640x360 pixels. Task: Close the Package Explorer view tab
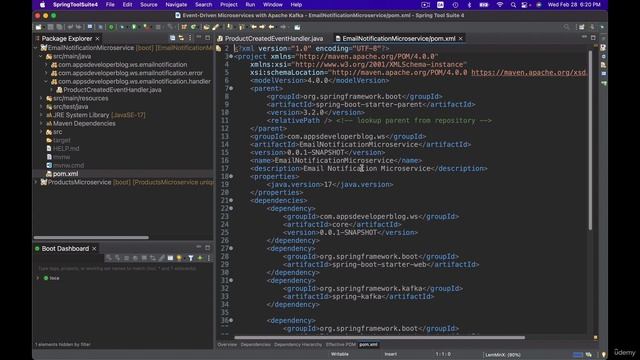coord(98,38)
